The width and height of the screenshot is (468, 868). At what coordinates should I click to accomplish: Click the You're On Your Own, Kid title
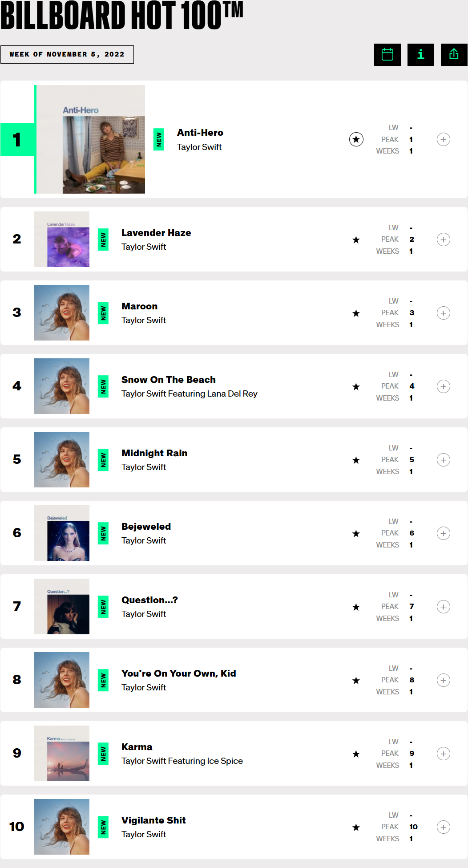tap(178, 673)
